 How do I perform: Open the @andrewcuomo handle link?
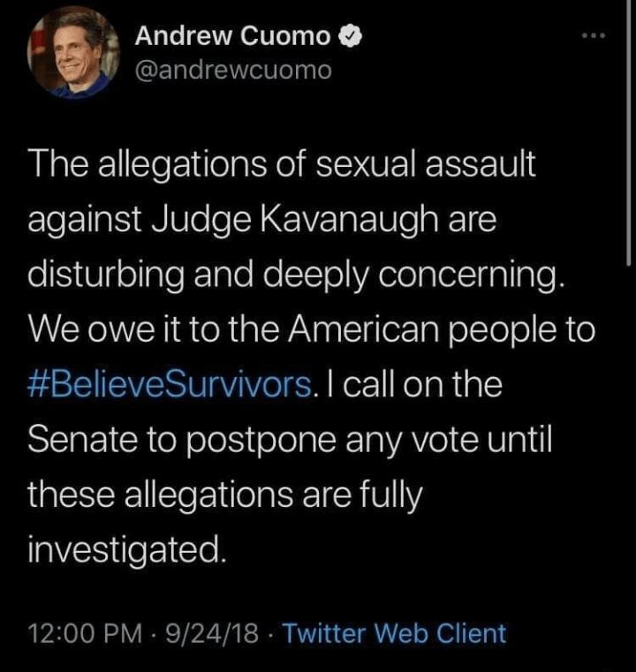coord(233,72)
